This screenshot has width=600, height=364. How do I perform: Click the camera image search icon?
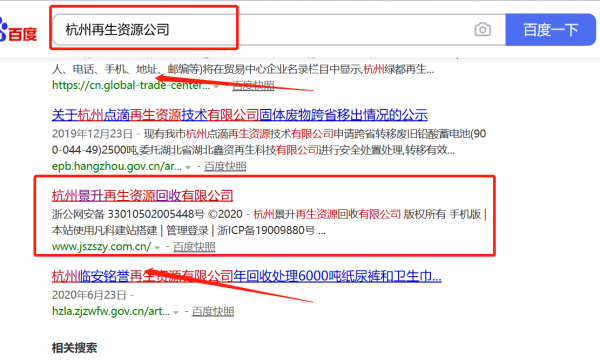tap(483, 29)
